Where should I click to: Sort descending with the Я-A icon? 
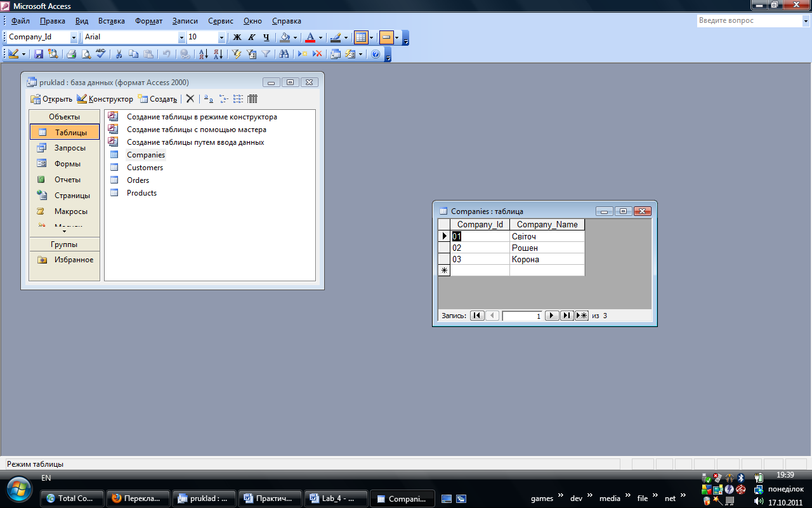pyautogui.click(x=218, y=55)
